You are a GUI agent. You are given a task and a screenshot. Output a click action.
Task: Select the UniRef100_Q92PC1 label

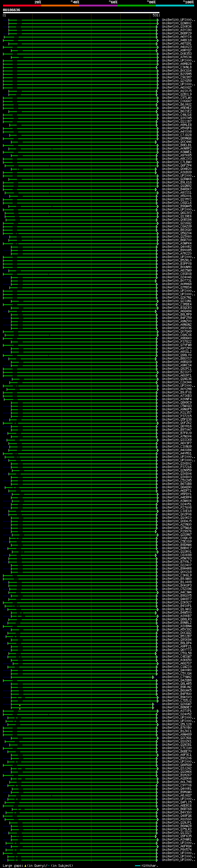[177, 369]
